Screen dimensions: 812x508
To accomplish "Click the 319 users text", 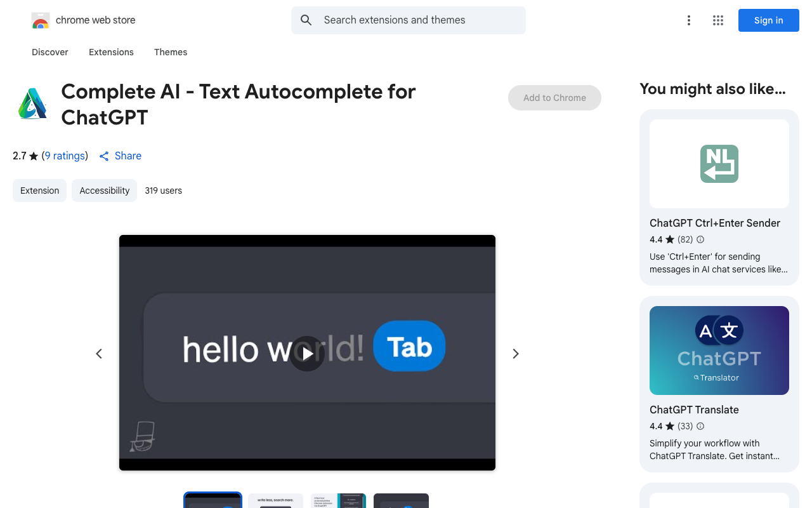I will (x=163, y=190).
